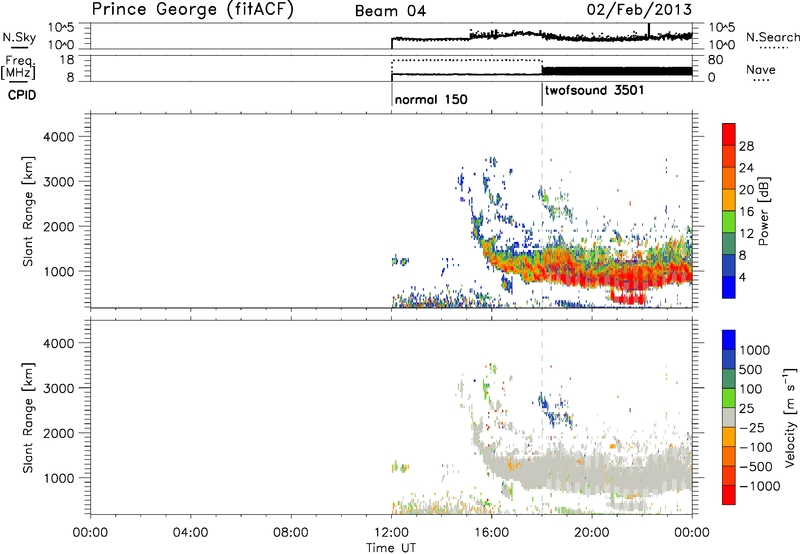Click '4000' on the power panel range axis

[59, 137]
